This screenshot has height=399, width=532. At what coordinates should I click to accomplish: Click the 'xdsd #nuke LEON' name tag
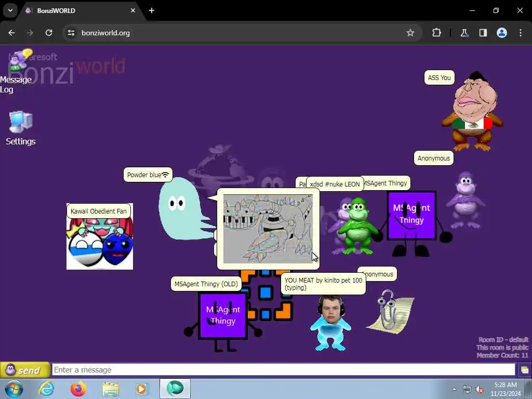[335, 184]
